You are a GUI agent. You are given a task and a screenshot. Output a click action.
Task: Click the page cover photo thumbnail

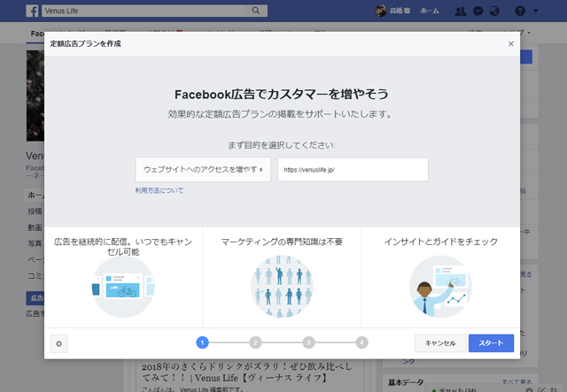(35, 96)
